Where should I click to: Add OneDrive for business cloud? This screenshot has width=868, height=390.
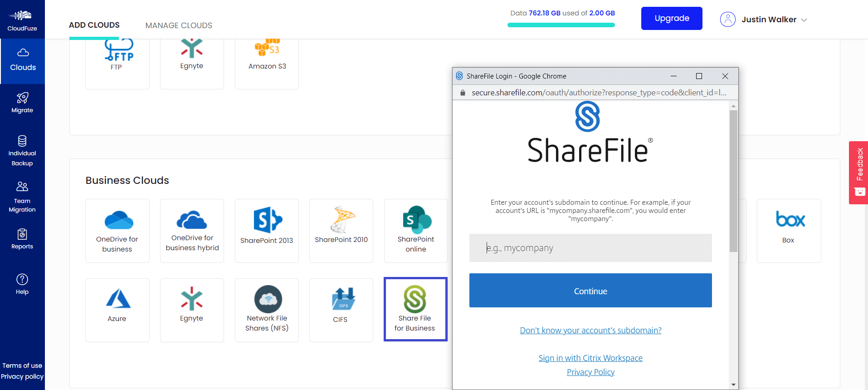point(117,231)
